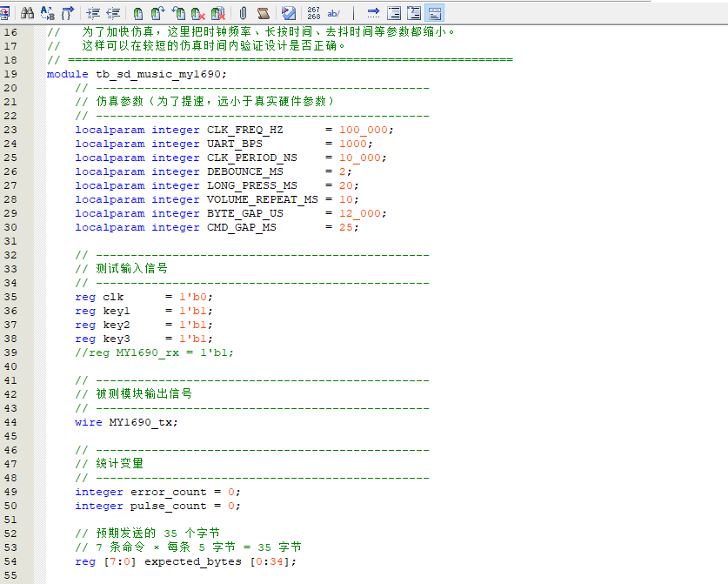This screenshot has height=584, width=728.
Task: Click UART_BPS parameter name
Action: point(235,144)
